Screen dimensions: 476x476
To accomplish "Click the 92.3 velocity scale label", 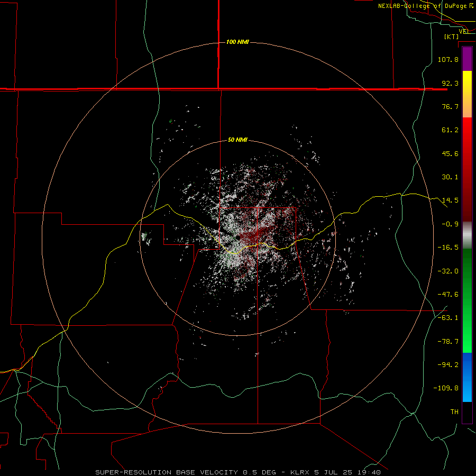I will [450, 83].
